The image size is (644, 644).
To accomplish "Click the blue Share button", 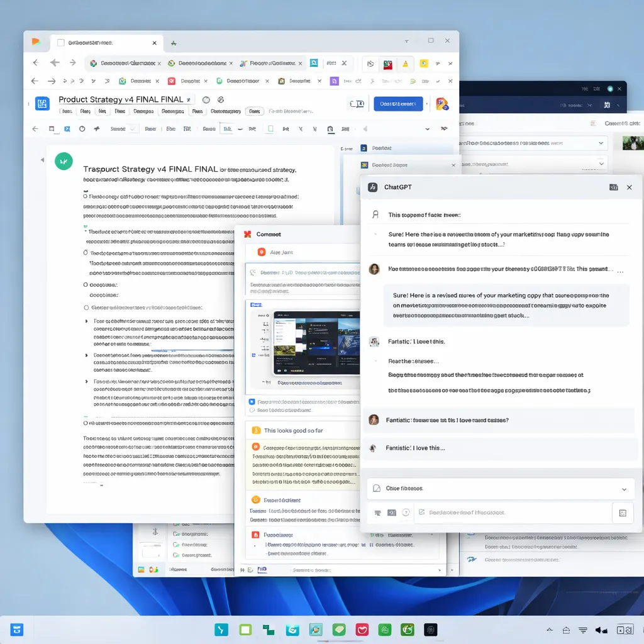I will coord(398,104).
